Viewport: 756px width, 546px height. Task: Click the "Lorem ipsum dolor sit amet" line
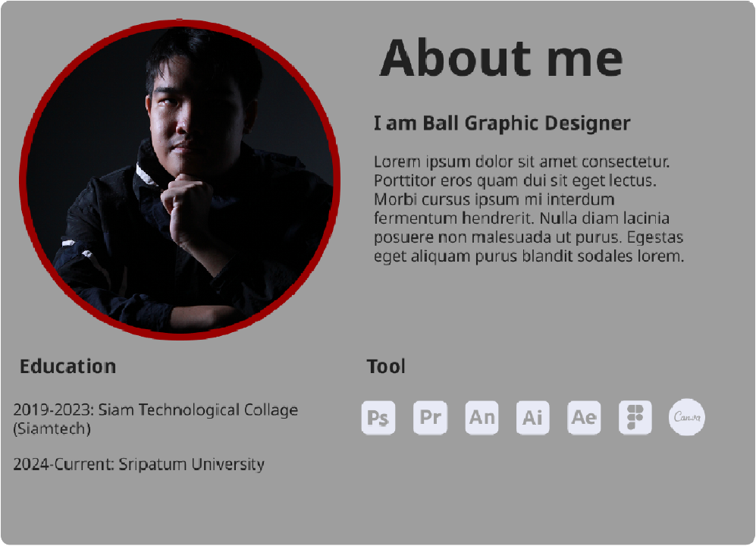pos(522,162)
